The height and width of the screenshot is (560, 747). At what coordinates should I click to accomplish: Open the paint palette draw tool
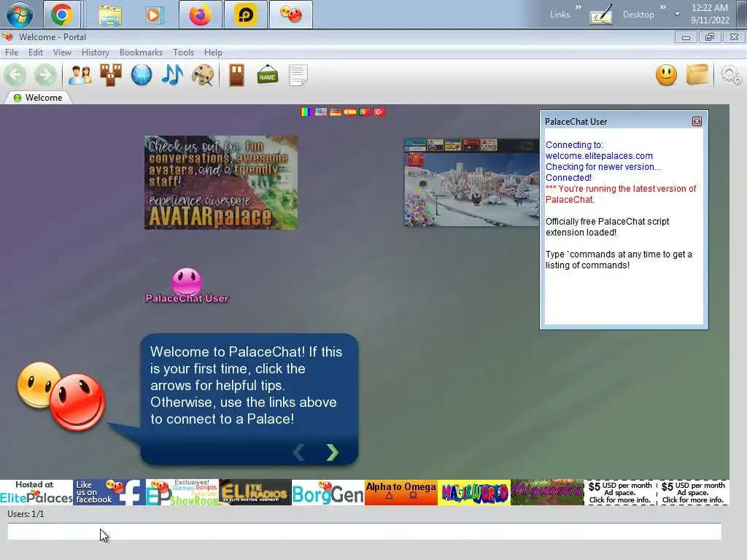[x=203, y=75]
